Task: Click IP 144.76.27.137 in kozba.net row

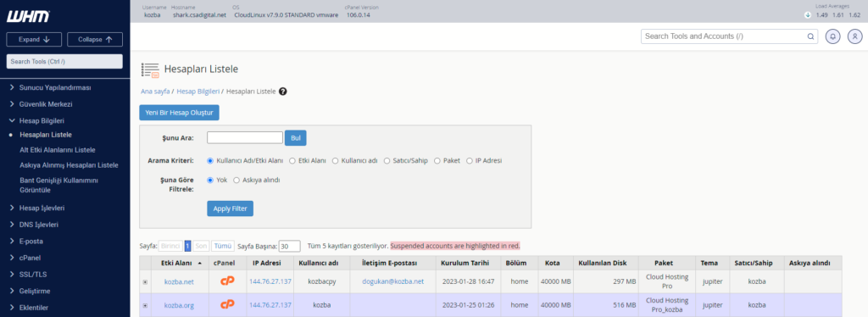Action: point(270,281)
